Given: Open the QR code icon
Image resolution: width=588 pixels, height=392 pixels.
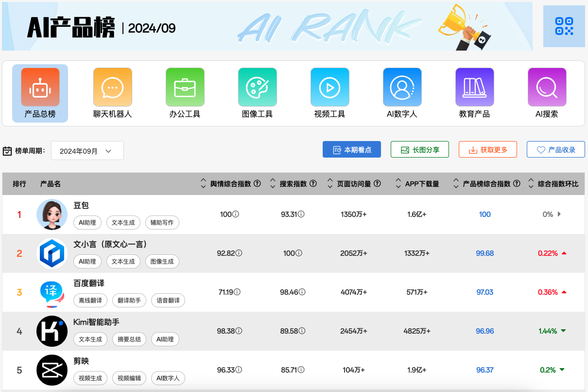Looking at the screenshot, I should click(x=564, y=26).
